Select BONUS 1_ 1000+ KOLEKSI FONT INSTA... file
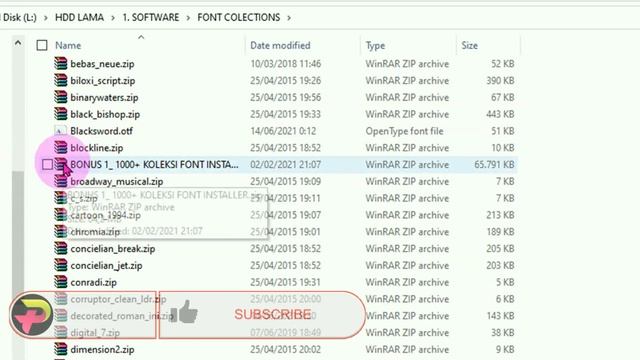 (x=154, y=164)
